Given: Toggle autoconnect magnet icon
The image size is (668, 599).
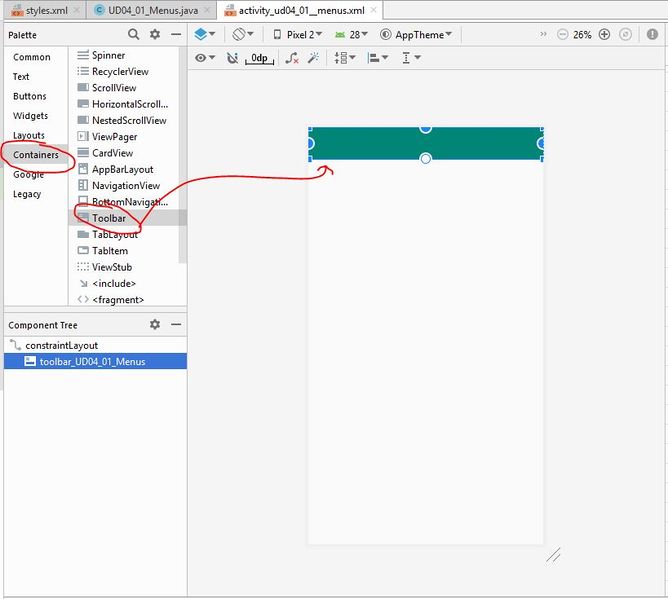Looking at the screenshot, I should coord(232,58).
